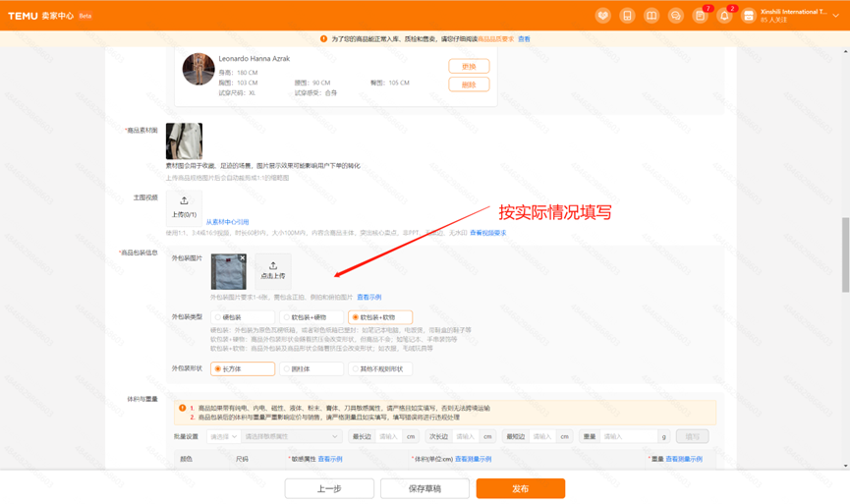Viewport: 850px width, 504px height.
Task: Open 查看示例 link under packaging images
Action: click(368, 298)
